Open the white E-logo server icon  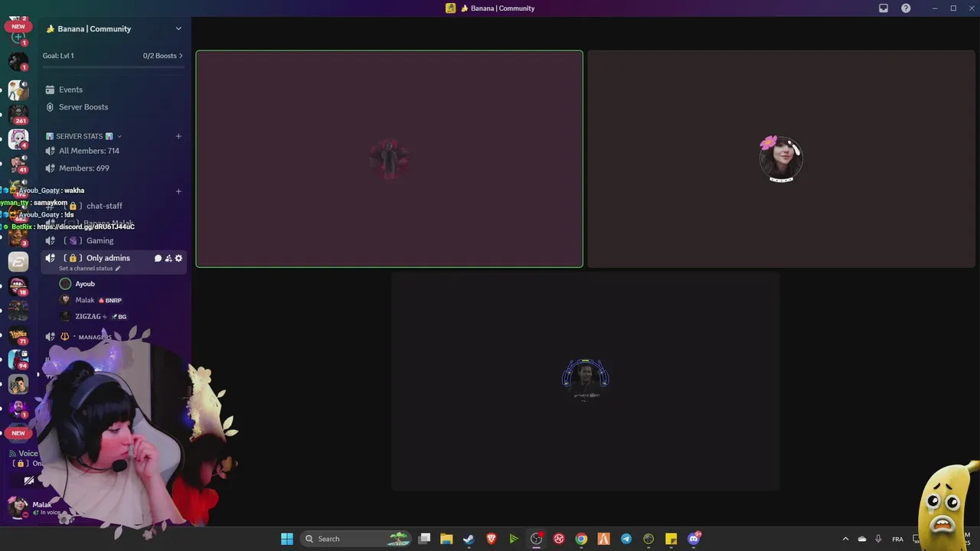tap(18, 262)
